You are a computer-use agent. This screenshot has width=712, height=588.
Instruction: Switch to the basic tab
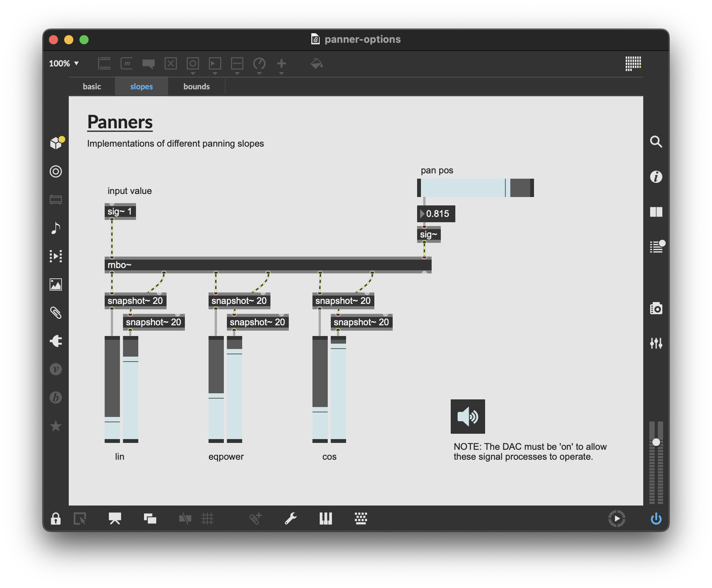tap(92, 87)
